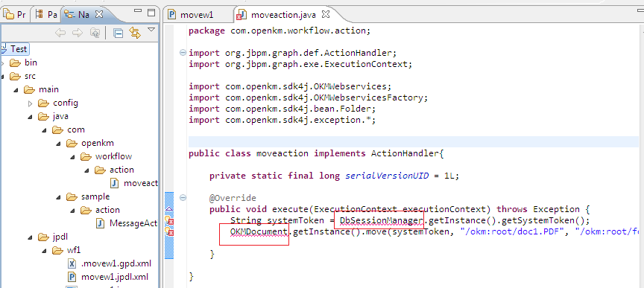Screen dimensions: 644x288
Task: Select the com folder label
Action: coord(76,130)
